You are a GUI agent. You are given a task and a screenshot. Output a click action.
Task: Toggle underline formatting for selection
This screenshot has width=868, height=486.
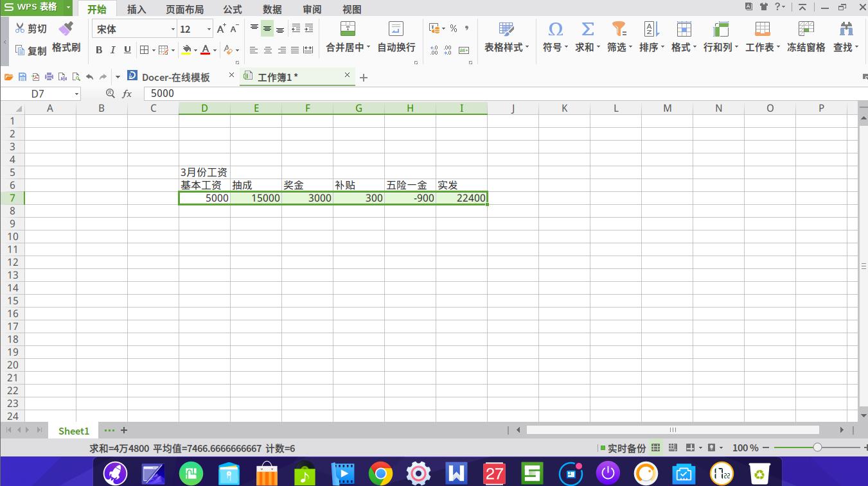click(x=127, y=49)
